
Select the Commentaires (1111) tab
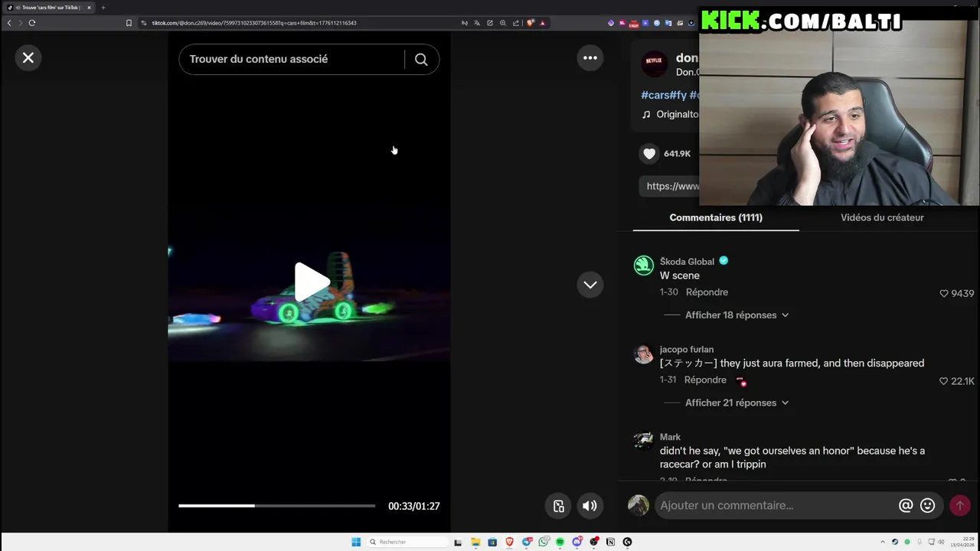coord(716,217)
